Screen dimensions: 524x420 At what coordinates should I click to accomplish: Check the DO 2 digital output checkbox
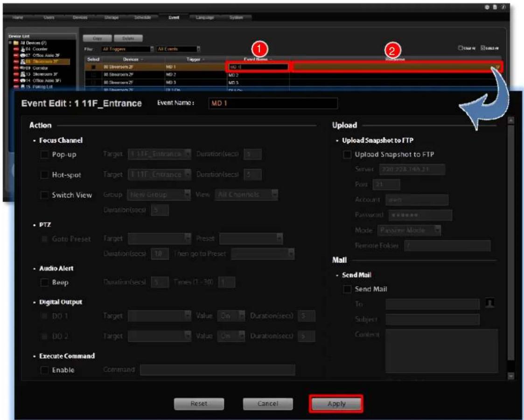pyautogui.click(x=44, y=336)
